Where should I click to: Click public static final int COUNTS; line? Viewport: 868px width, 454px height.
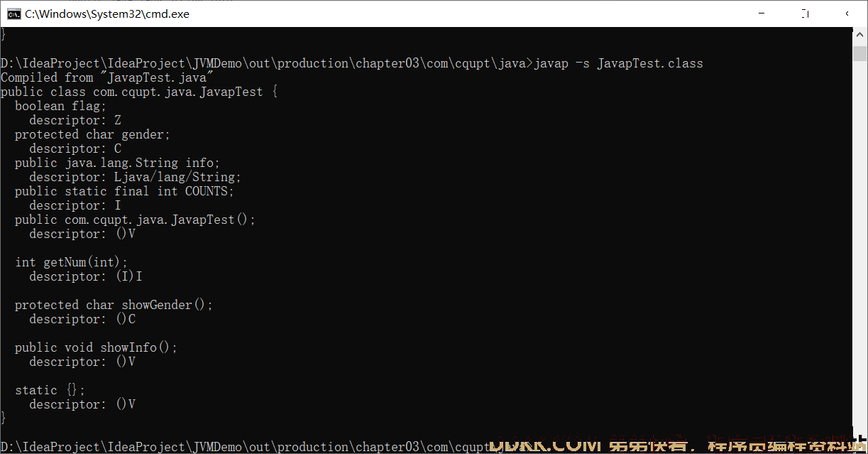coord(125,191)
